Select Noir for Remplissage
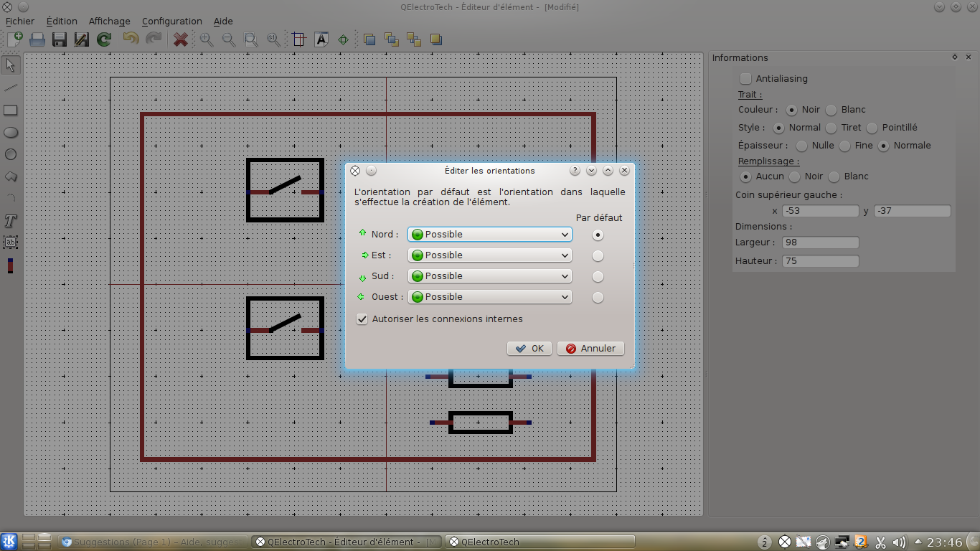Image resolution: width=980 pixels, height=551 pixels. tap(794, 177)
